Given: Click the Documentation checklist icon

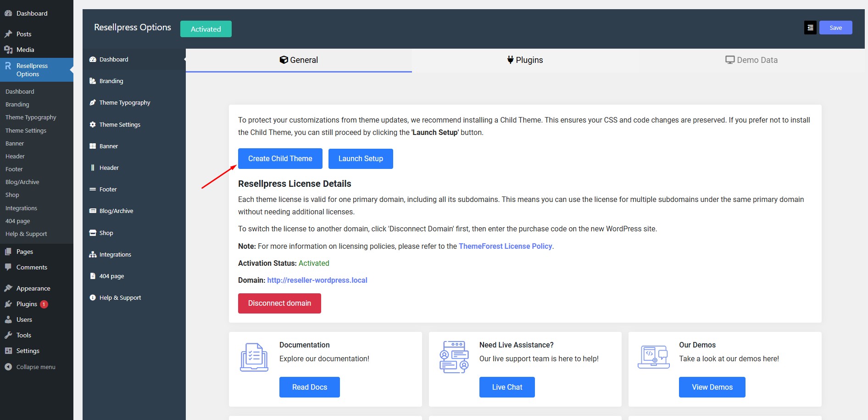Looking at the screenshot, I should point(254,357).
